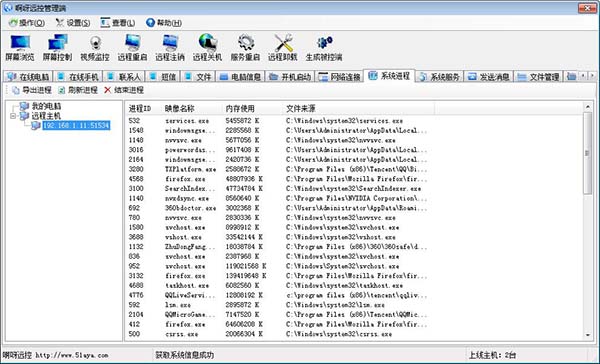Select 远程主机 node in the tree
This screenshot has width=600, height=364.
click(x=46, y=116)
